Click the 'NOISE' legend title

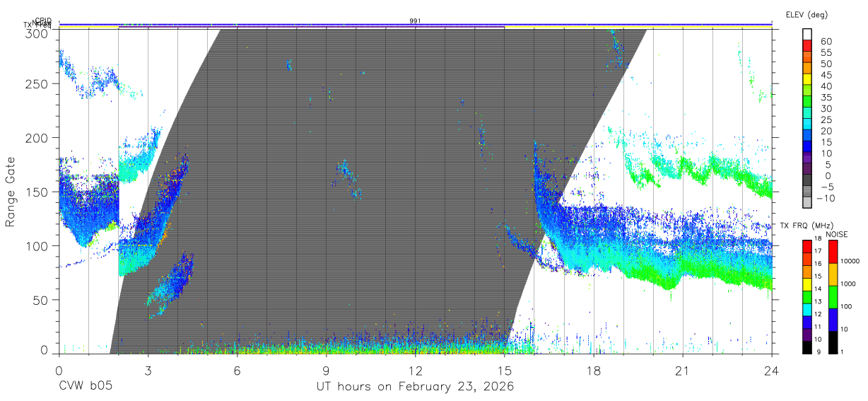click(x=837, y=234)
